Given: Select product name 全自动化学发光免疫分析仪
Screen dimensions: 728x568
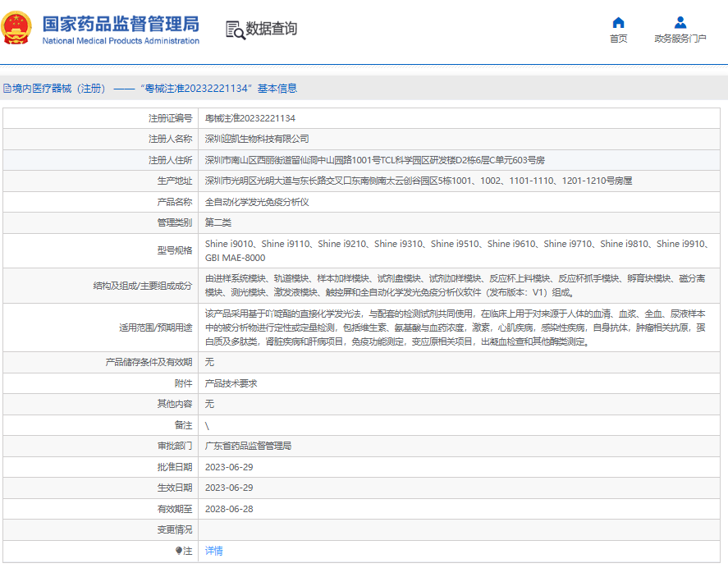Looking at the screenshot, I should [x=257, y=202].
